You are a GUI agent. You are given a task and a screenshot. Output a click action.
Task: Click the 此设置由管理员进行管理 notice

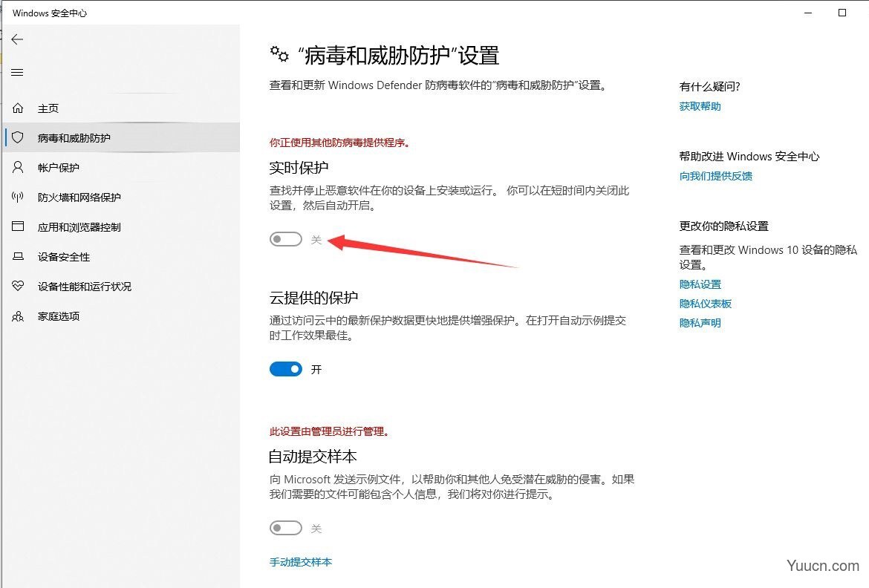click(330, 431)
